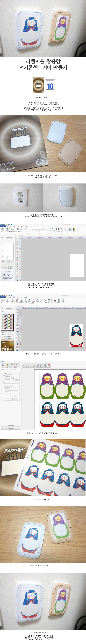Click 현재 페이지 button in second Design Pro left panel
The height and width of the screenshot is (644, 86).
7,337
